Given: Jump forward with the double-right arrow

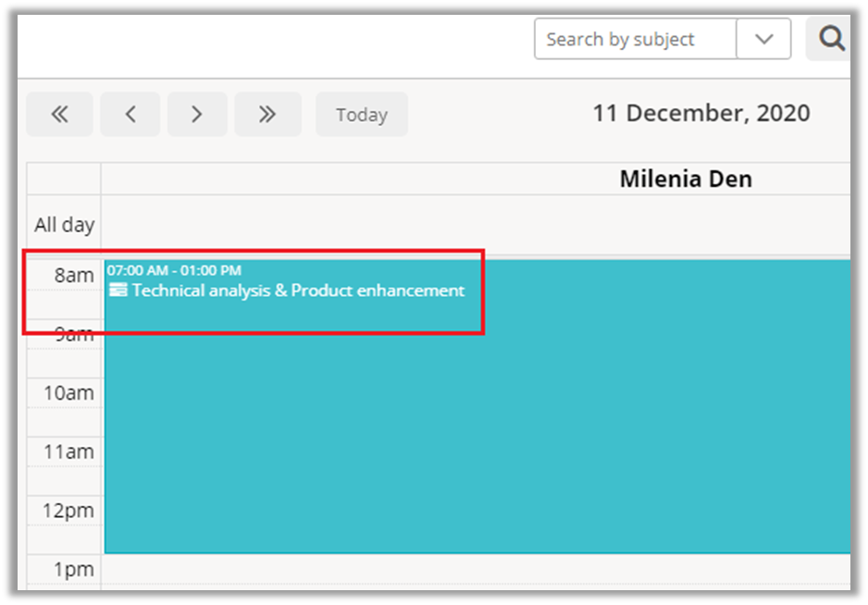Looking at the screenshot, I should 267,114.
